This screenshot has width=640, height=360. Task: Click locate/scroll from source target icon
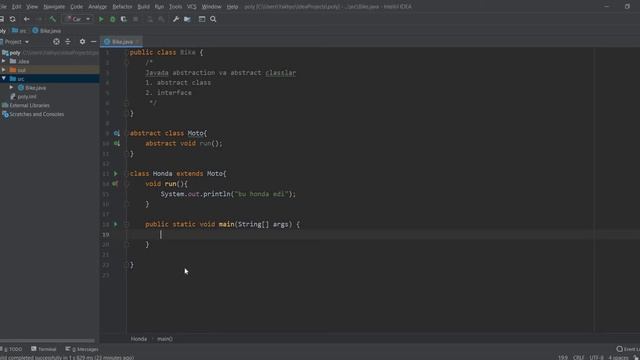(56, 42)
